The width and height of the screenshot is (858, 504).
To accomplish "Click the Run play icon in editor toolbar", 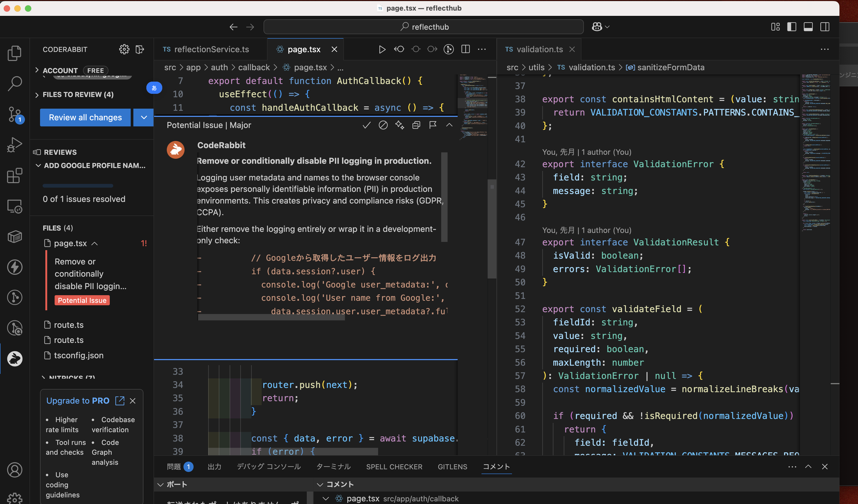I will (382, 49).
